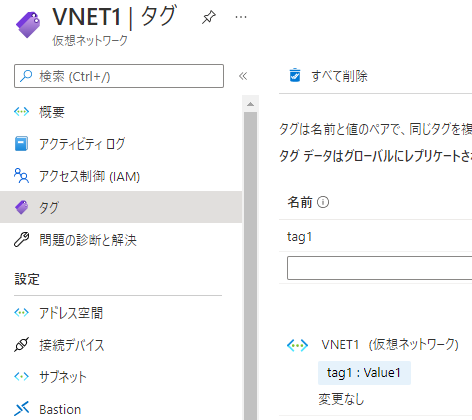Screen dimensions: 472x420
Task: Click the Bastion icon
Action: click(x=22, y=409)
